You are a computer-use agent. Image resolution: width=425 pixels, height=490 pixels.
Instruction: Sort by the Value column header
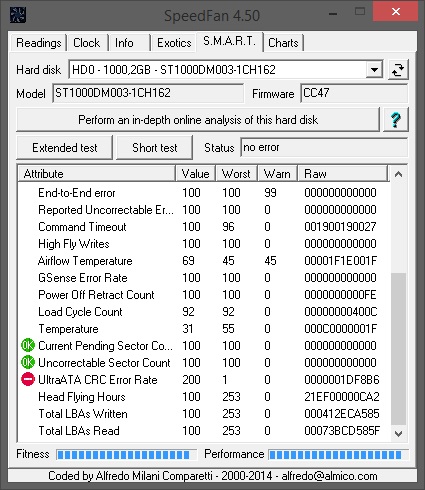point(196,174)
